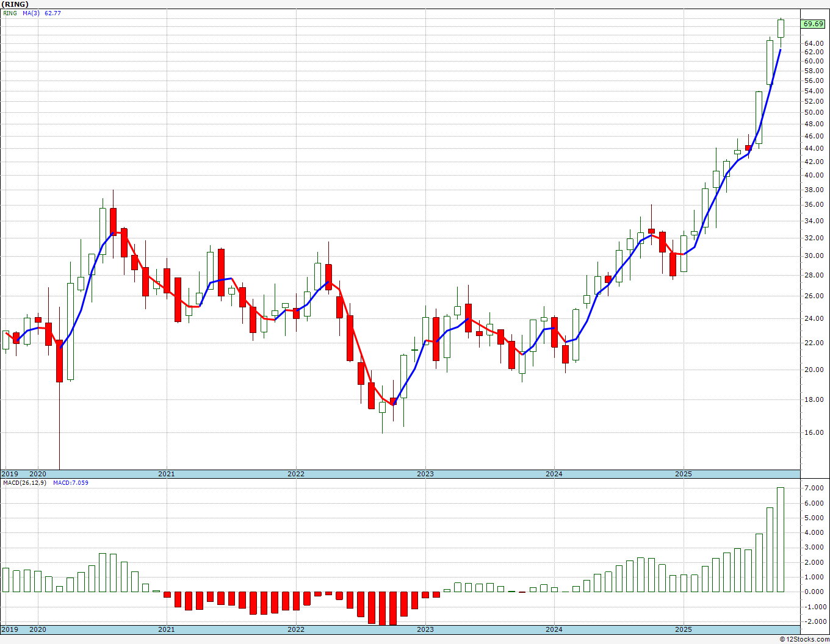Click the 2020 label on price timeline
The height and width of the screenshot is (644, 830).
38,474
